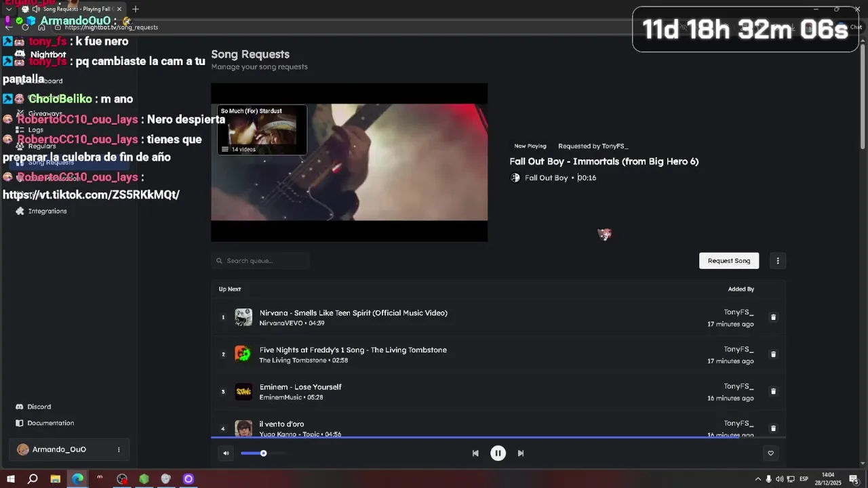This screenshot has height=488, width=868.
Task: Click the il vento d'oro thumbnail
Action: click(x=243, y=428)
